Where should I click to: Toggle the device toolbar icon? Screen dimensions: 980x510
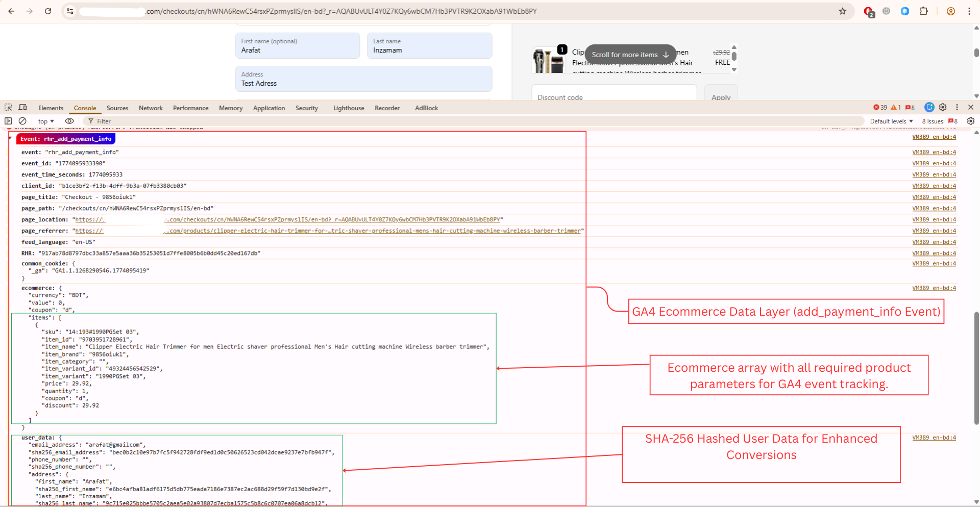(22, 108)
